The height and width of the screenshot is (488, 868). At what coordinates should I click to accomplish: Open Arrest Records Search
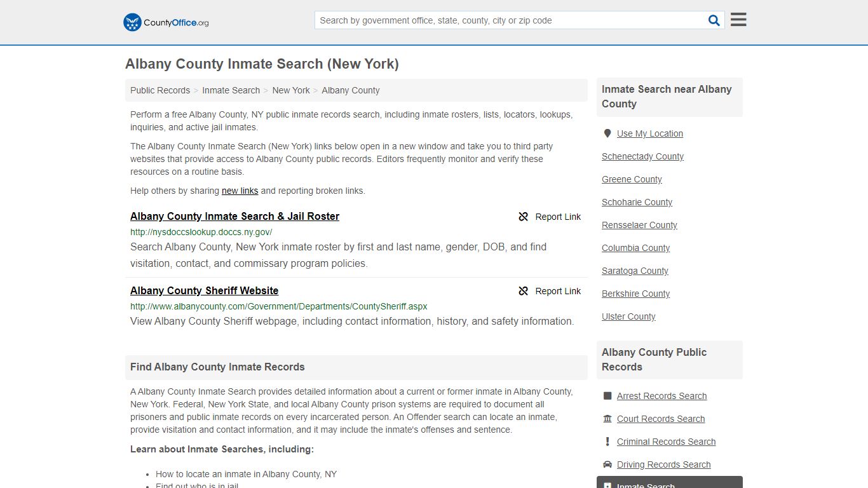[661, 396]
